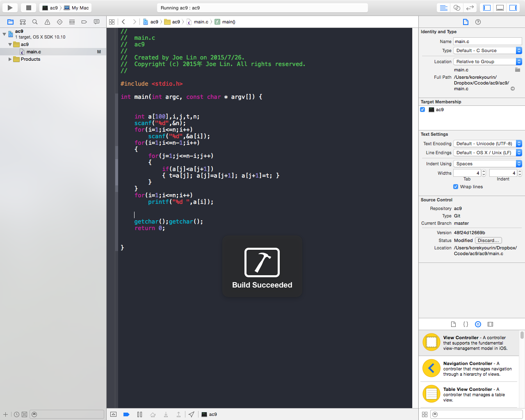
Task: Select main.c in the navigator
Action: click(53, 52)
